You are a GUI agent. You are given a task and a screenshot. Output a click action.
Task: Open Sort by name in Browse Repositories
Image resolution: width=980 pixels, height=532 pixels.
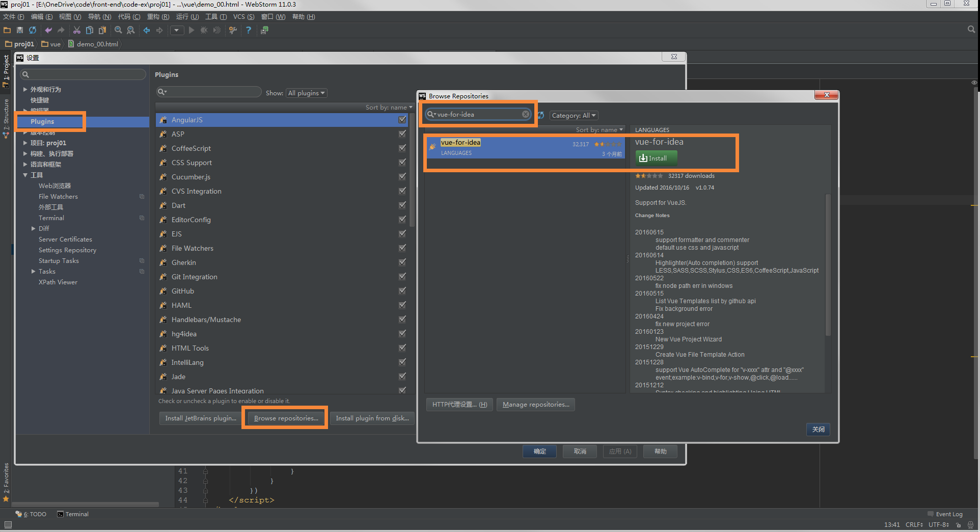pos(599,130)
